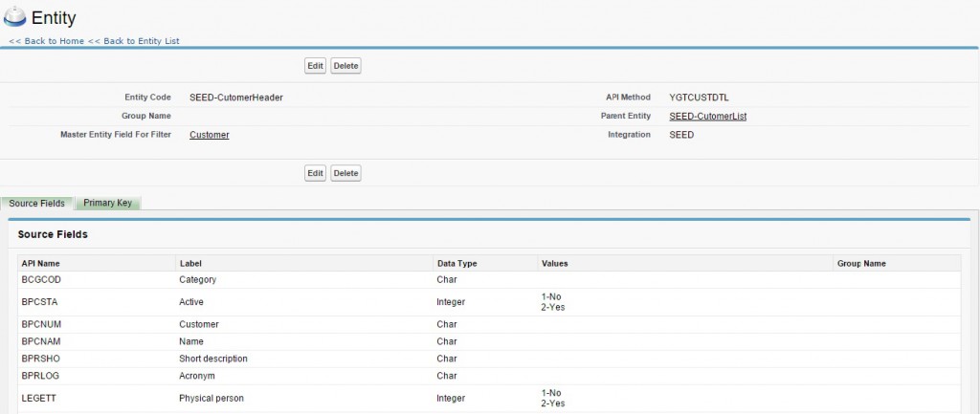980x414 pixels.
Task: Click the lower Edit button above tabs
Action: (x=315, y=173)
